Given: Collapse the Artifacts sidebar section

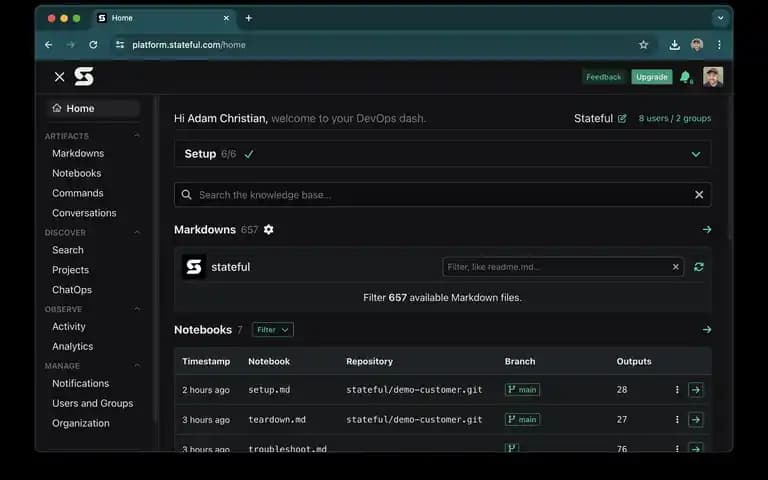Looking at the screenshot, I should click(137, 136).
